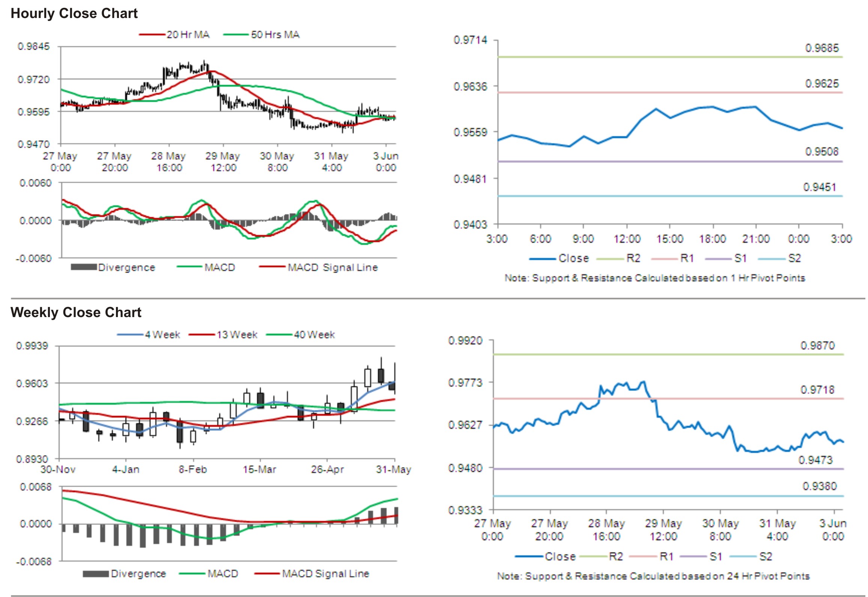This screenshot has height=597, width=868.
Task: Click the 0.9625 R1 level label
Action: (822, 83)
